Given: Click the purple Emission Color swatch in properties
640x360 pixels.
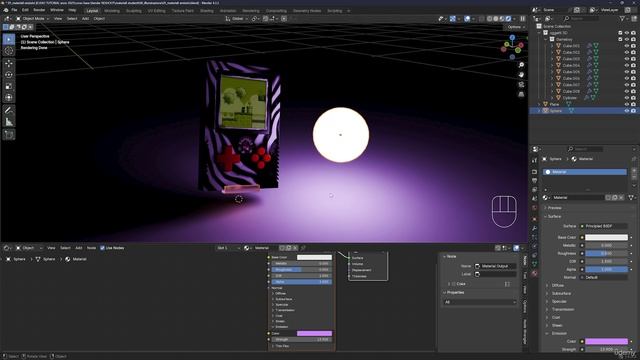Looking at the screenshot, I should coord(607,341).
